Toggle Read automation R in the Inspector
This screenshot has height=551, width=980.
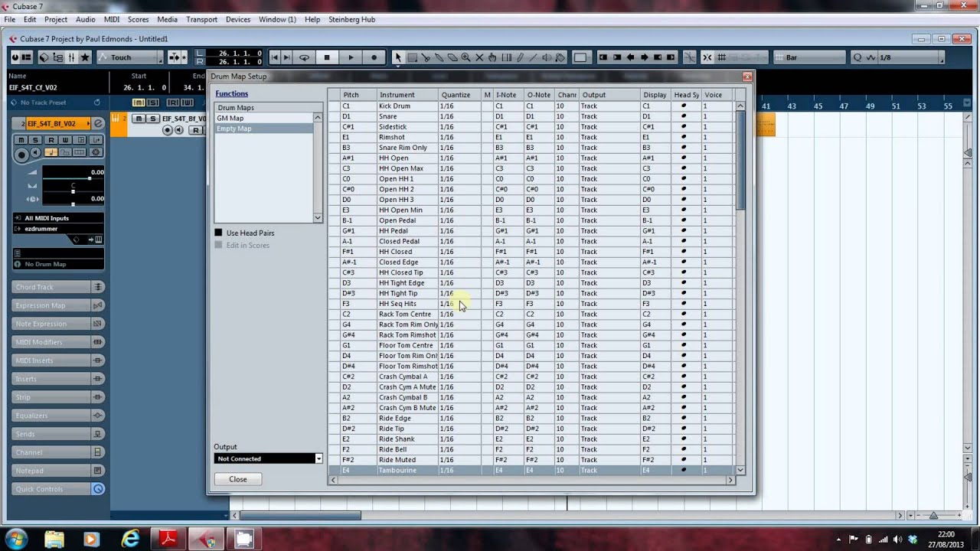pos(51,140)
